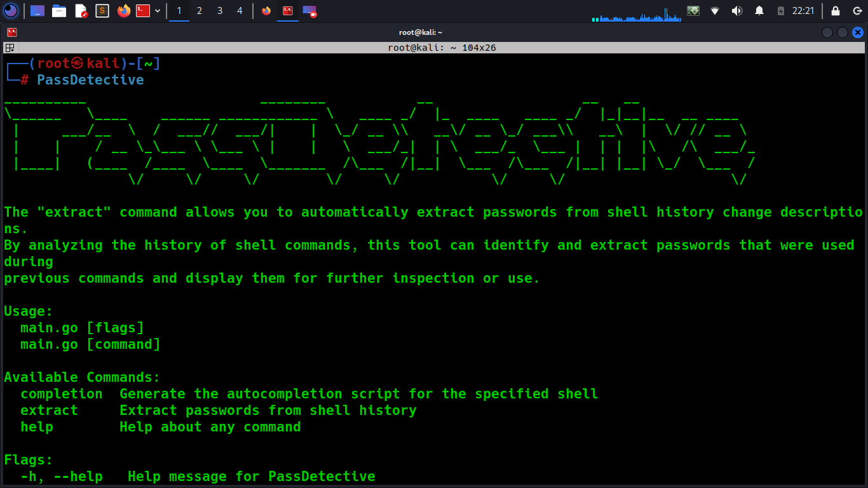Click the 'extract' command name in list
Viewport: 868px width, 488px height.
[49, 410]
